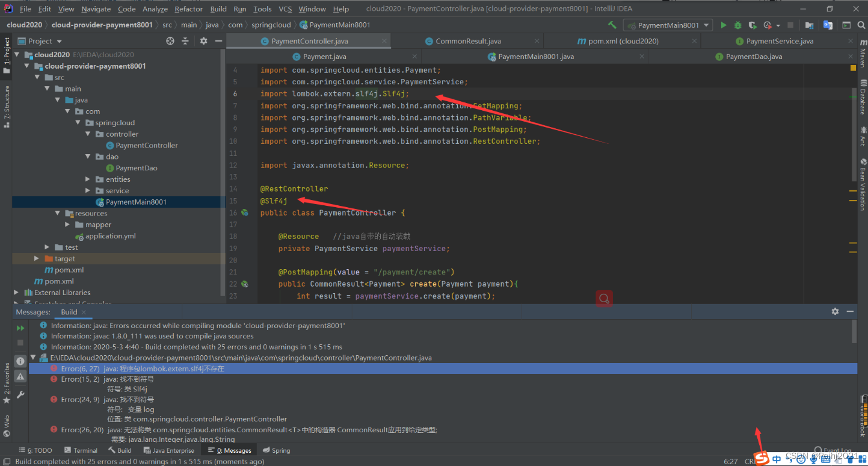Image resolution: width=868 pixels, height=466 pixels.
Task: Start debugging with the bug icon
Action: (x=738, y=25)
